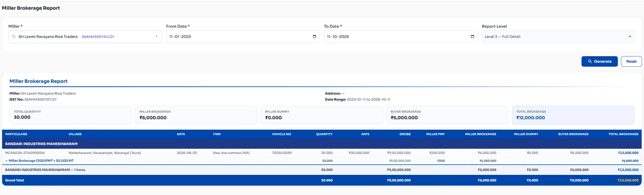
Task: Select Sri Laxmi Narayana Rice Traders miller input
Action: point(85,37)
